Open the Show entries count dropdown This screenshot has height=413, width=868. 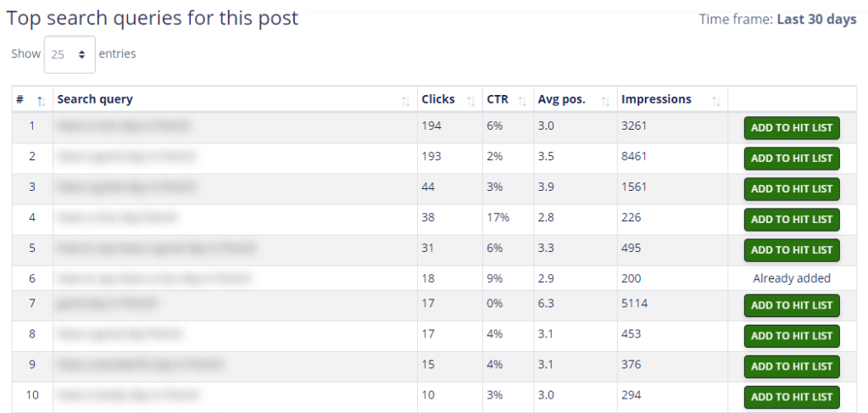tap(70, 54)
